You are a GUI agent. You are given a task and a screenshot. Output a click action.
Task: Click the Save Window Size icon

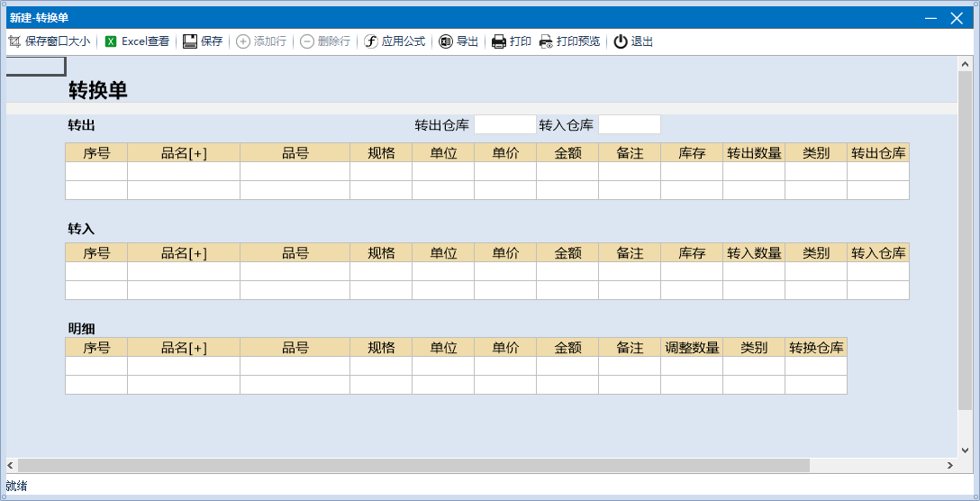[x=14, y=41]
